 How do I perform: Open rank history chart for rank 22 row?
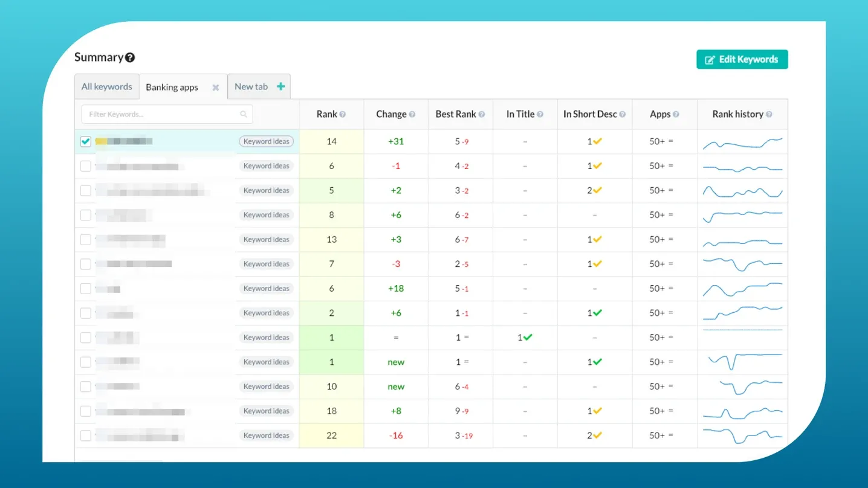pos(742,435)
